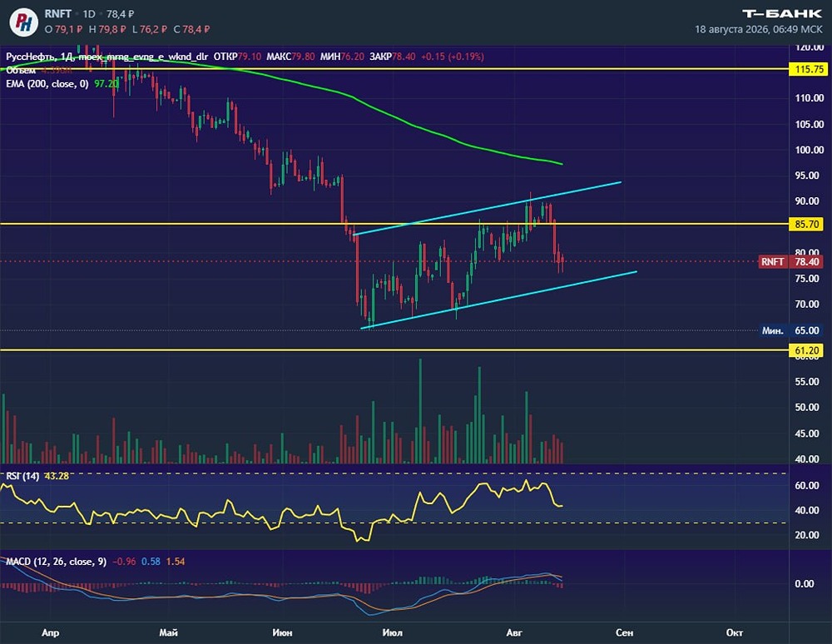The width and height of the screenshot is (832, 644).
Task: Click the MACD value 1.54
Action: (176, 562)
